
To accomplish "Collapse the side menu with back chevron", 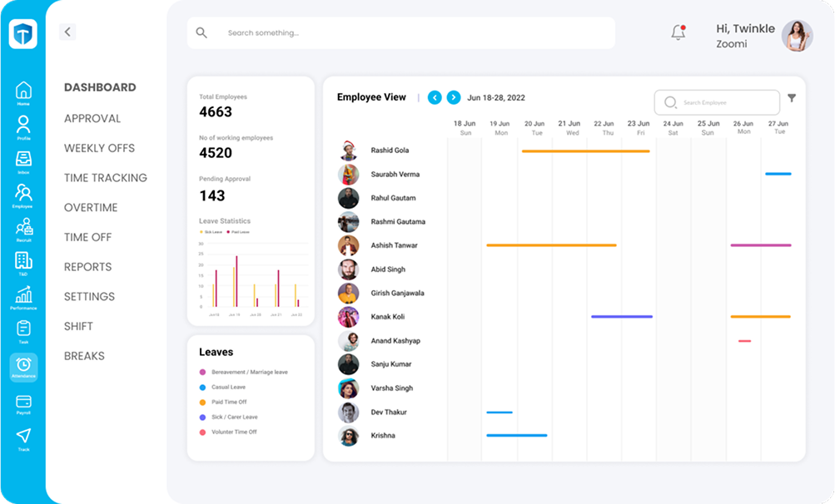I will [x=67, y=32].
